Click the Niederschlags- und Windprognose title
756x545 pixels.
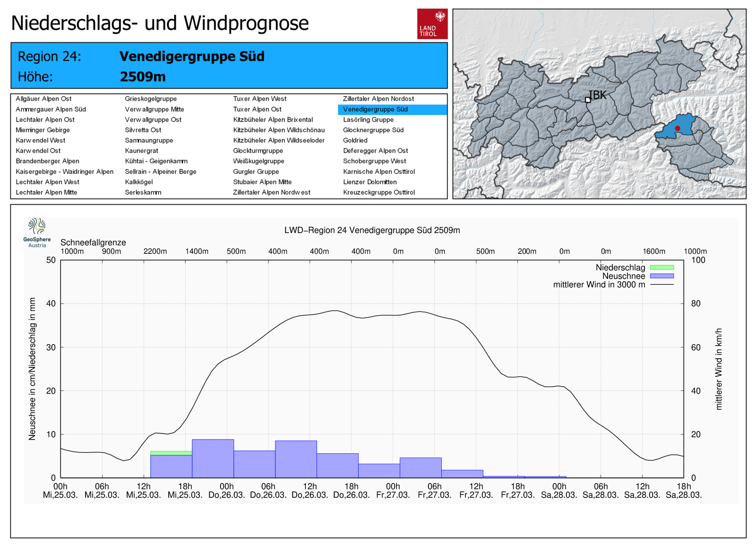(160, 23)
